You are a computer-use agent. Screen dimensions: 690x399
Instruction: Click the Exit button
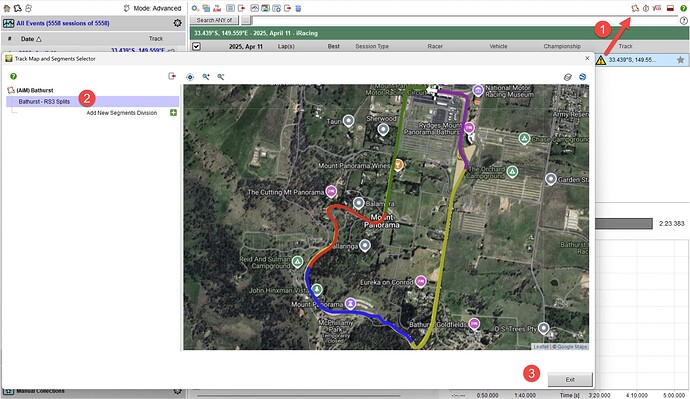[570, 379]
